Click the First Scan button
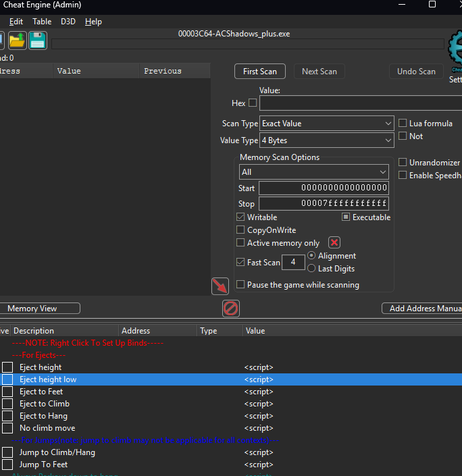 [x=260, y=72]
